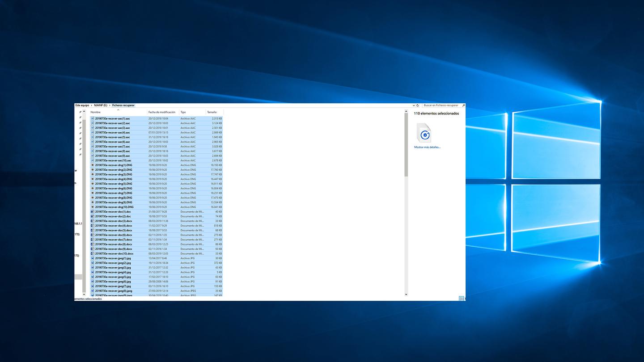Viewport: 644px width, 362px height.
Task: Click the recover-jpeg(1).jpg image icon
Action: tap(93, 258)
